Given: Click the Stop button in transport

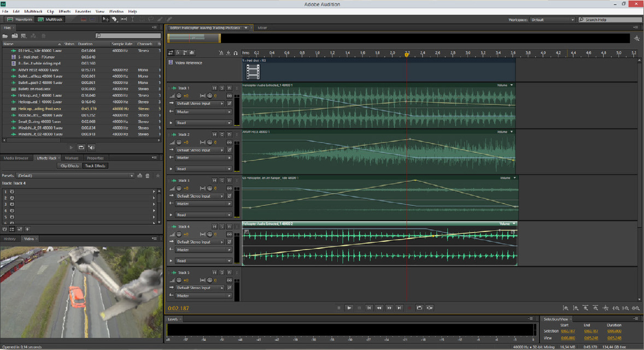Looking at the screenshot, I should click(x=339, y=308).
